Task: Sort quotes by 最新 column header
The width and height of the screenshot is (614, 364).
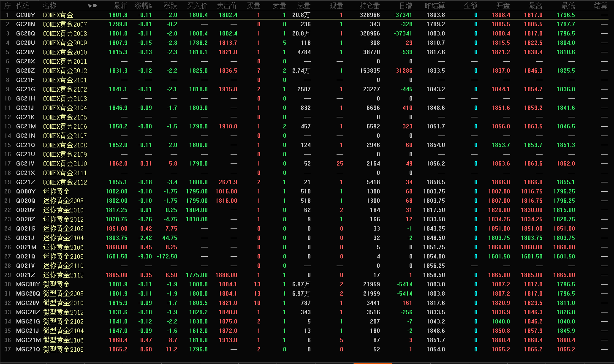Action: [121, 5]
